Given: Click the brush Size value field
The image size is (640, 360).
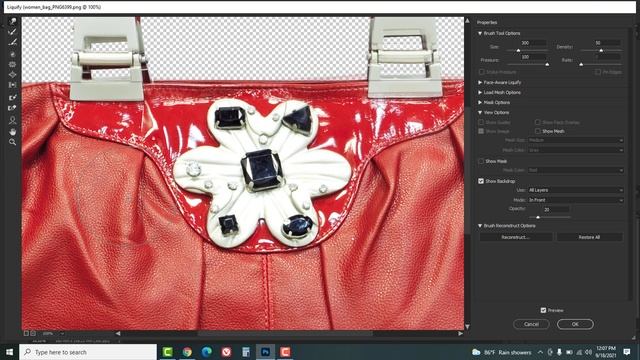Looking at the screenshot, I should click(x=533, y=43).
